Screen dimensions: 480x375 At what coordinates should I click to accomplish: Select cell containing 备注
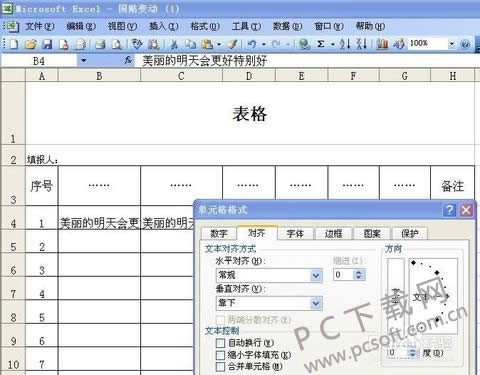coord(452,186)
